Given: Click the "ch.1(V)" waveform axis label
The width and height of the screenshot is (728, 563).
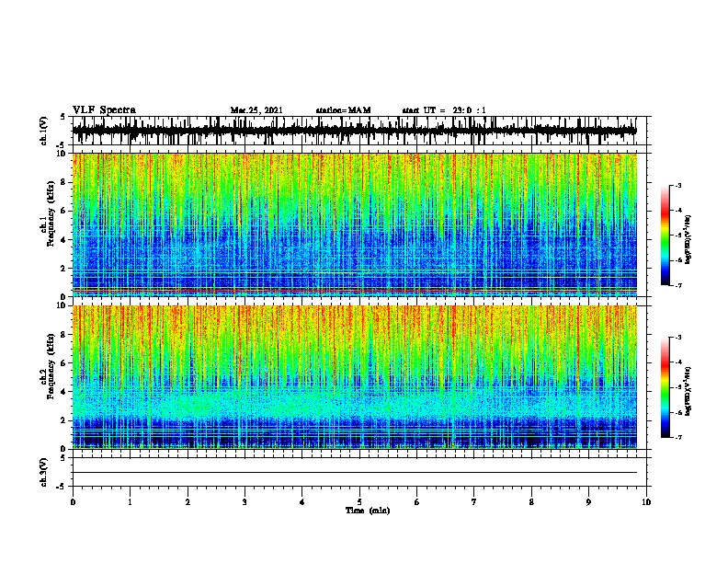Looking at the screenshot, I should [43, 131].
